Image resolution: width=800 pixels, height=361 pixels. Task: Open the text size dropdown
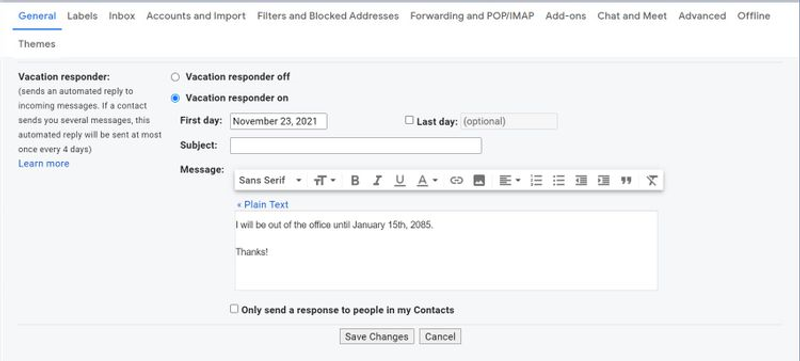coord(324,180)
